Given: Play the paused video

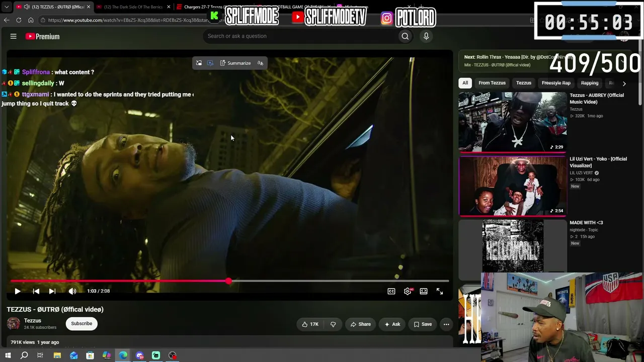Looking at the screenshot, I should point(18,291).
